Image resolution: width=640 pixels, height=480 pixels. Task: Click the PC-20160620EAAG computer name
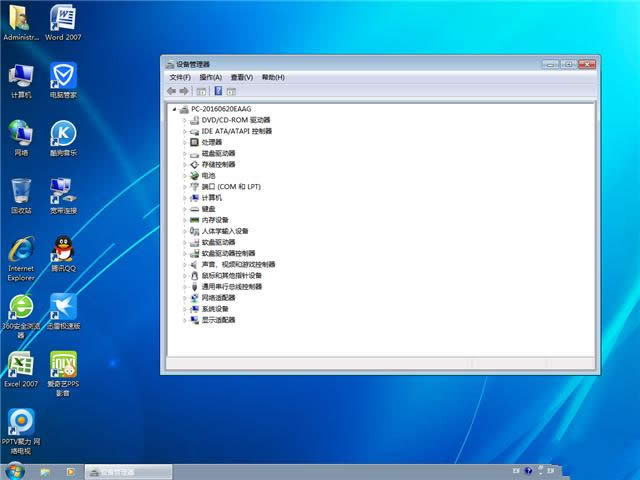pyautogui.click(x=221, y=109)
